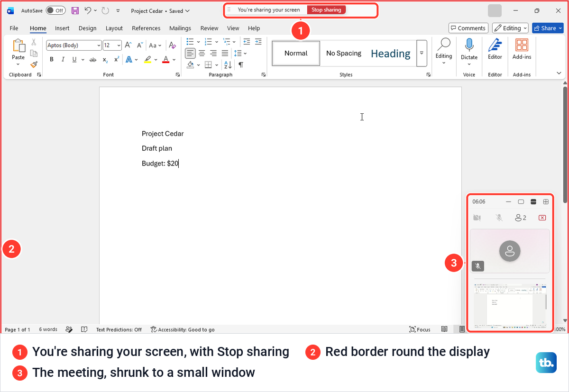Click the Redo arrow in title bar
Viewport: 569px width, 392px height.
click(105, 10)
